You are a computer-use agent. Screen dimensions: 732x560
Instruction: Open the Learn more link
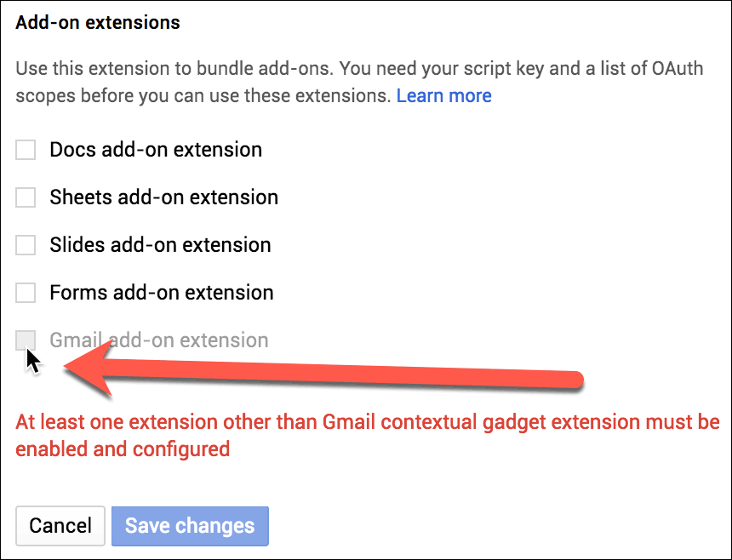click(443, 95)
